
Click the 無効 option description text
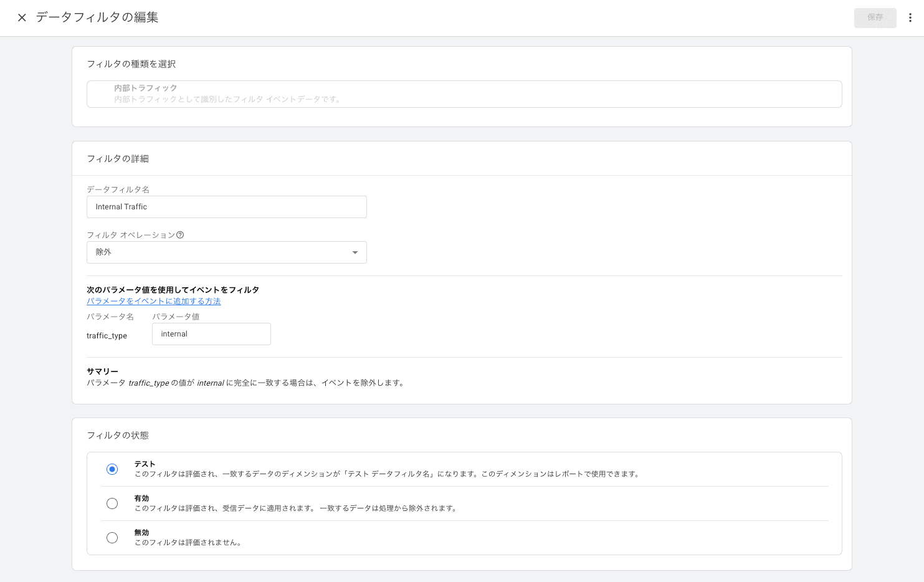point(188,543)
